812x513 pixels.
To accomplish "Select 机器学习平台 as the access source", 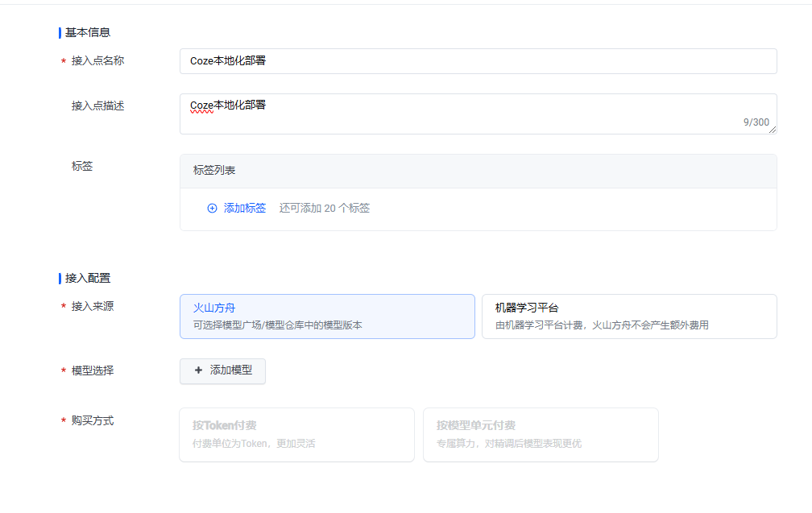I will 629,316.
